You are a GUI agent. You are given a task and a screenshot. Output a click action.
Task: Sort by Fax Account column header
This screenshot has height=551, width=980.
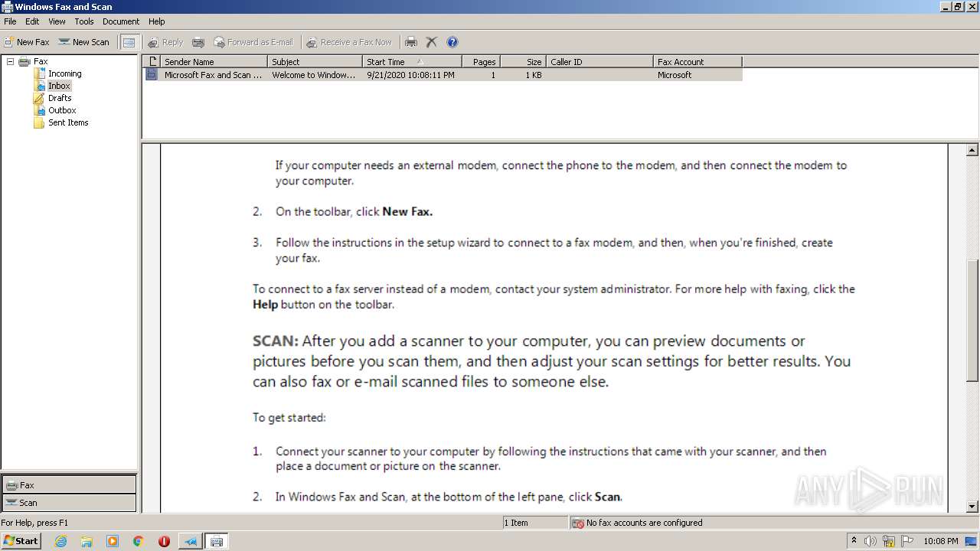[697, 62]
